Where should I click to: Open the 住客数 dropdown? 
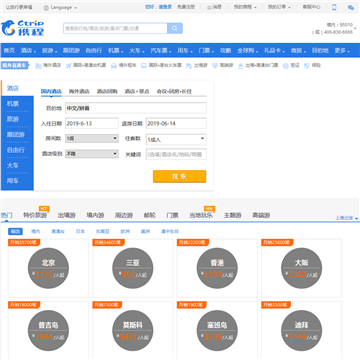176,139
